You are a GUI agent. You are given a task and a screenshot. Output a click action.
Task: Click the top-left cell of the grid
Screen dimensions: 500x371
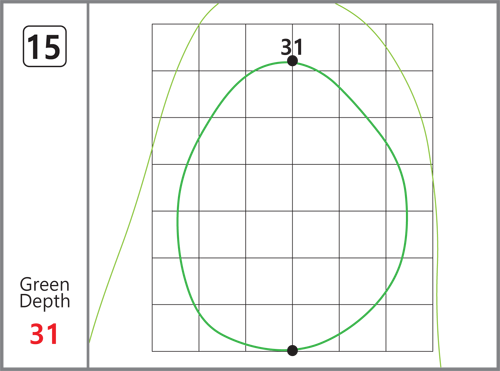tap(176, 47)
